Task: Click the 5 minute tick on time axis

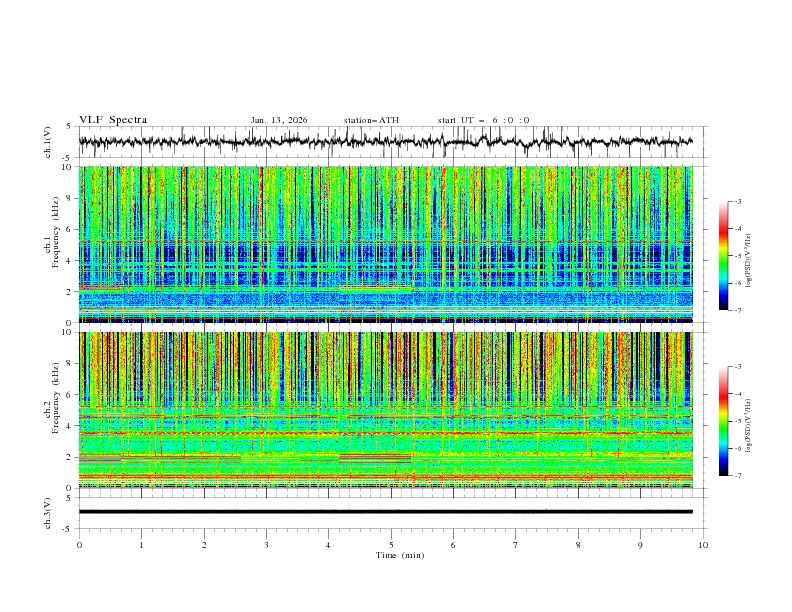Action: click(391, 545)
